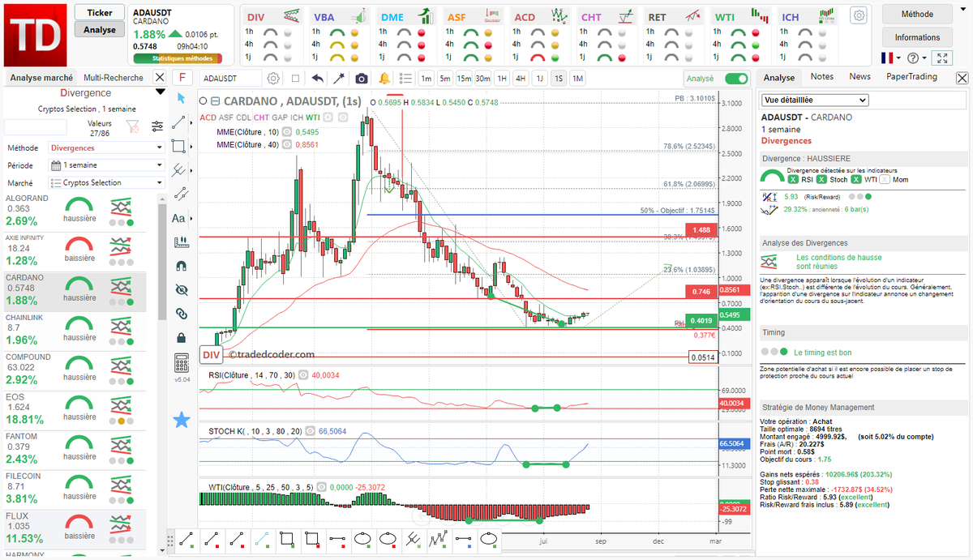Open the Marché Cryptos Selection dropdown
This screenshot has height=560, width=973.
(108, 183)
